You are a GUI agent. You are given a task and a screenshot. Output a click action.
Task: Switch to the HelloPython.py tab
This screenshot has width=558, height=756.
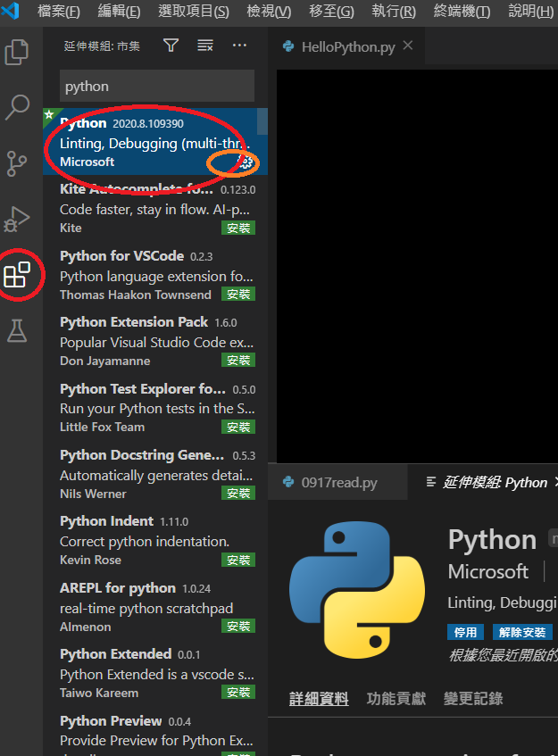coord(347,46)
